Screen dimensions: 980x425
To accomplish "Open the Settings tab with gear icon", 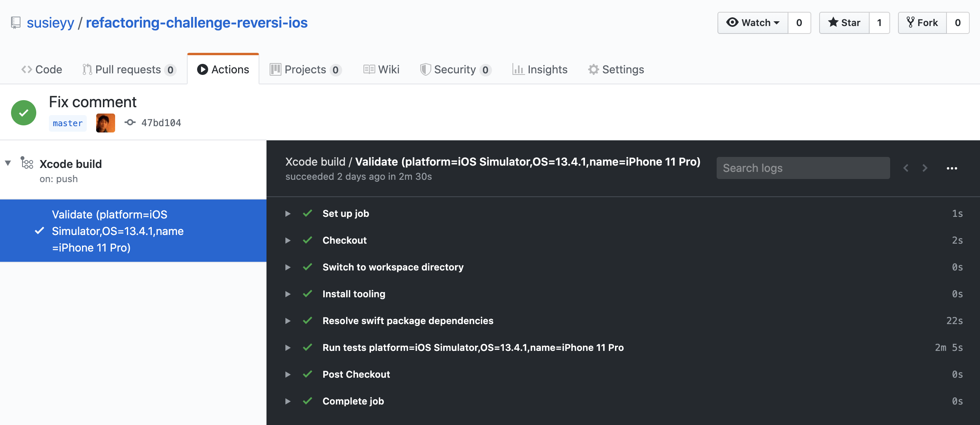I will (x=616, y=69).
